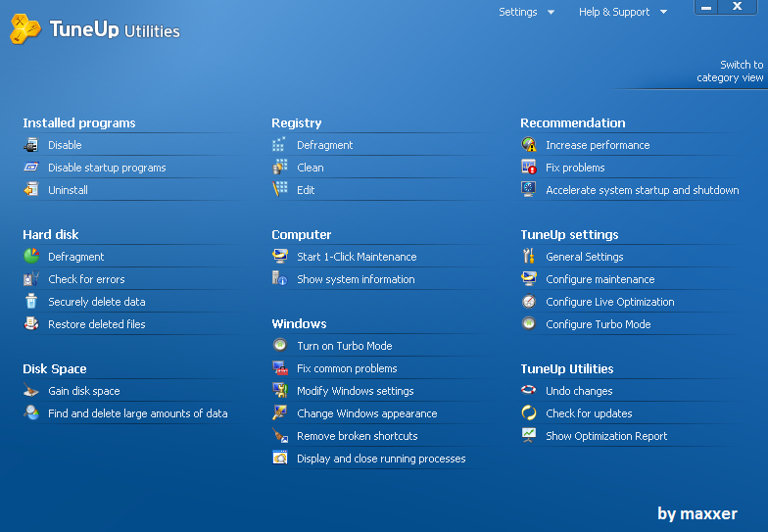
Task: Open Accelerate system startup and shutdown link
Action: coord(643,190)
